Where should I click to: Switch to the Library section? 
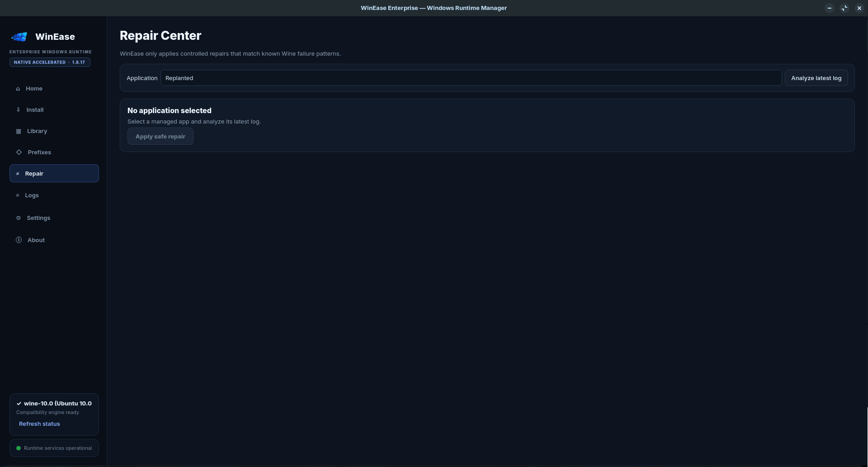54,131
